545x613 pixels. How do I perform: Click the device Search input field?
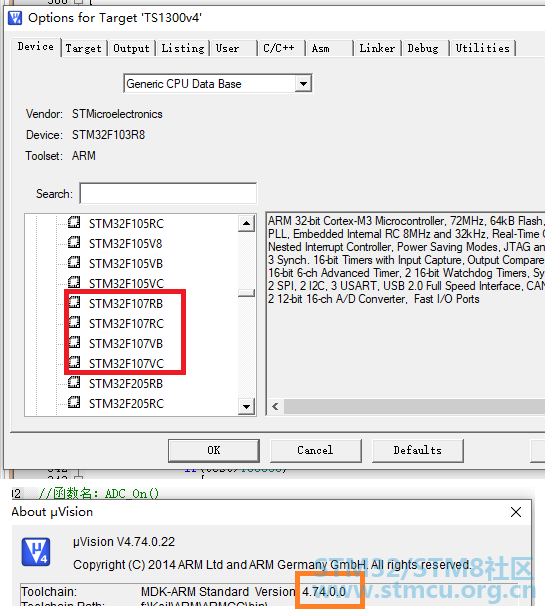[168, 193]
